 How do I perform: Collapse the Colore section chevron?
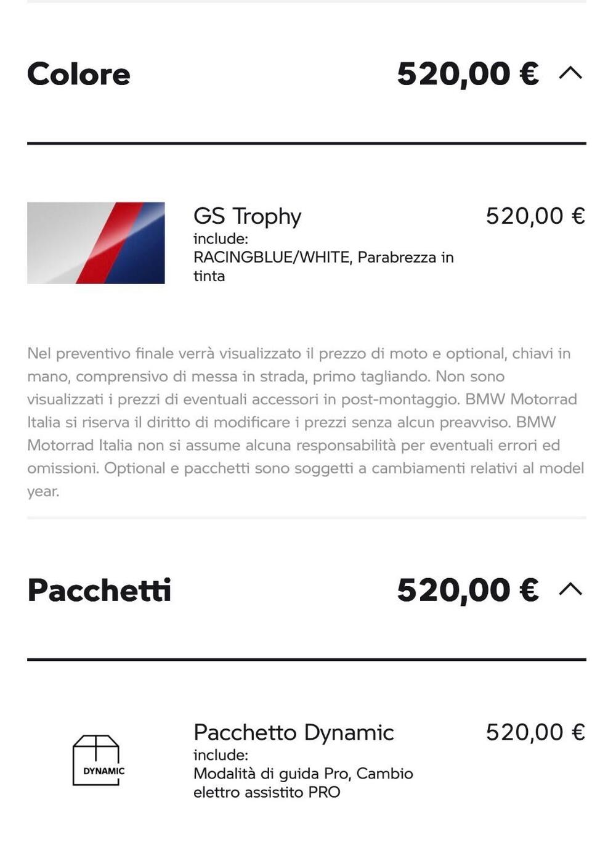570,73
